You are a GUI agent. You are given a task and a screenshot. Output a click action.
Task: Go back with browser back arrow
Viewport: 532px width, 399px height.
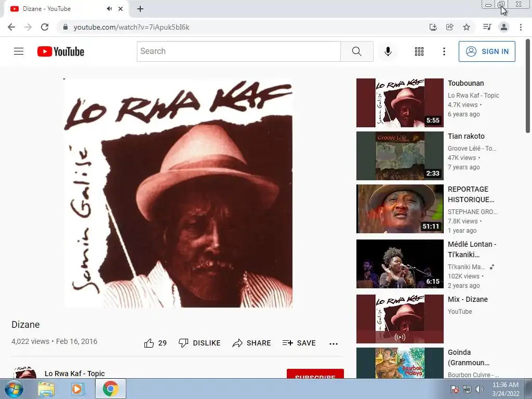coord(11,27)
